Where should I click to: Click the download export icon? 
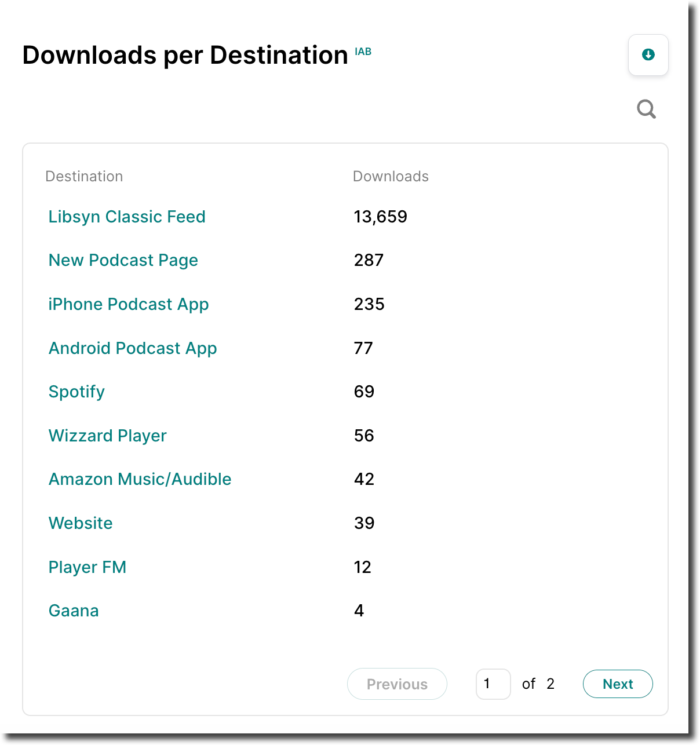click(648, 55)
